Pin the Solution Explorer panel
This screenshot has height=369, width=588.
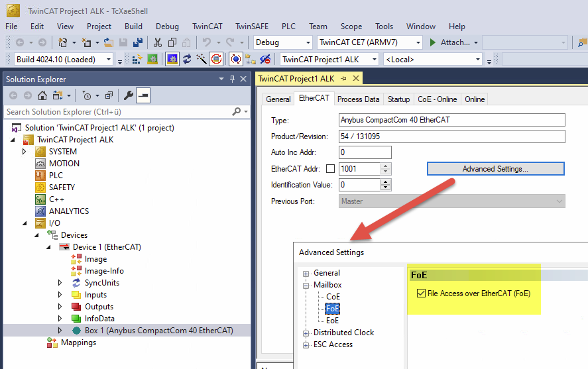(232, 79)
